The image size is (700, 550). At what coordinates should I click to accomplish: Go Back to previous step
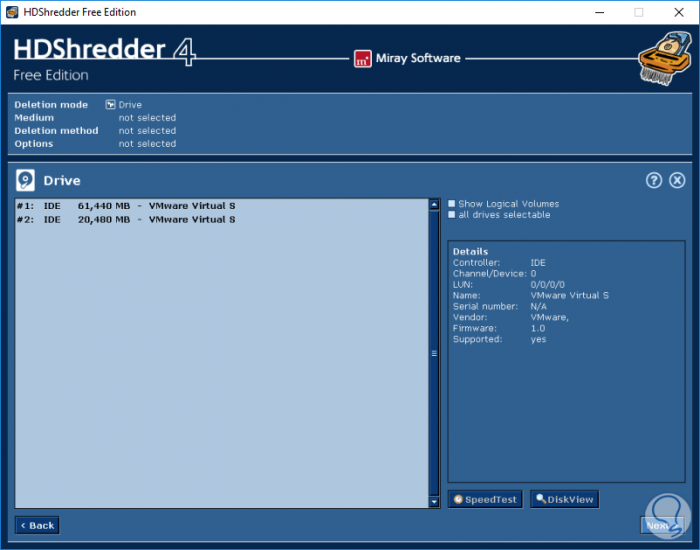point(37,525)
